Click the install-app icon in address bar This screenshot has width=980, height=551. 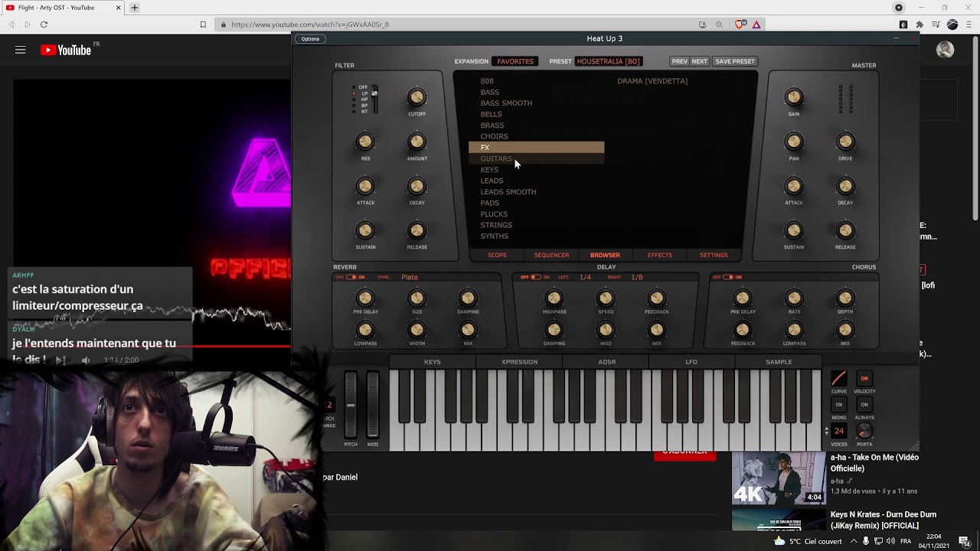pos(702,24)
